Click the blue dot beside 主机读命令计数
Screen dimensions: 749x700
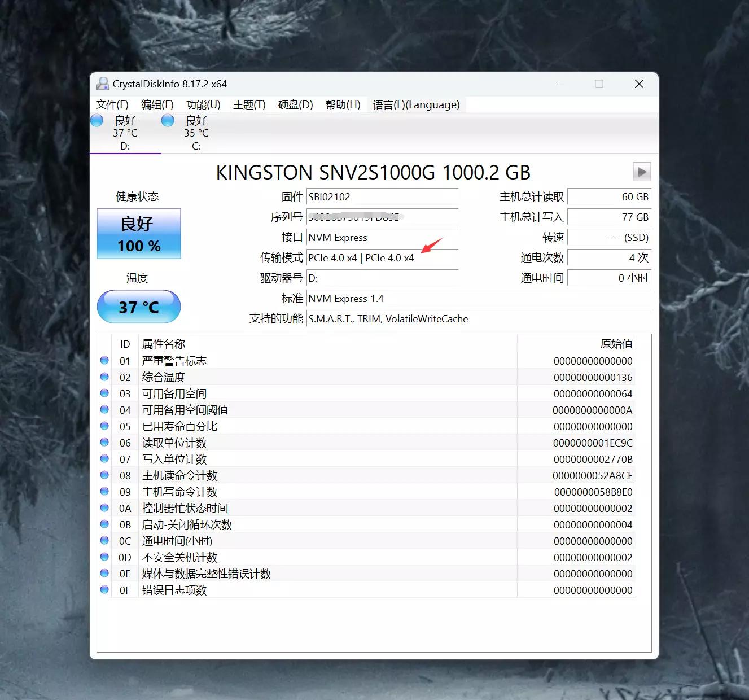[104, 475]
